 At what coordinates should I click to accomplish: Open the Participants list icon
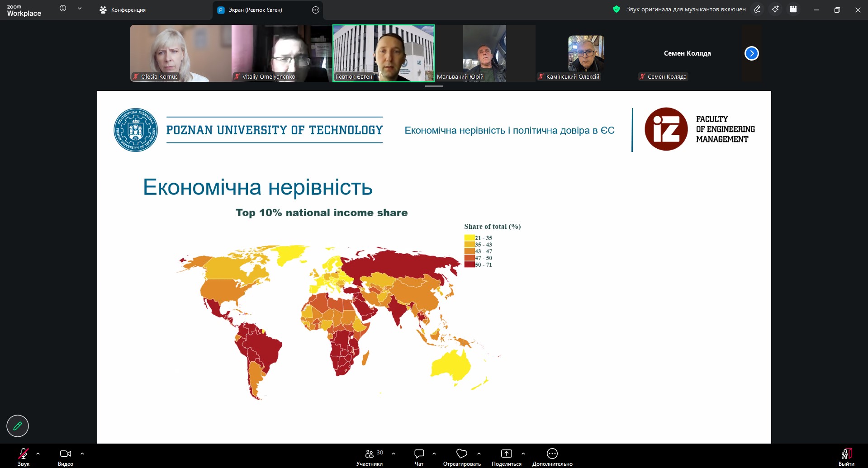point(370,454)
